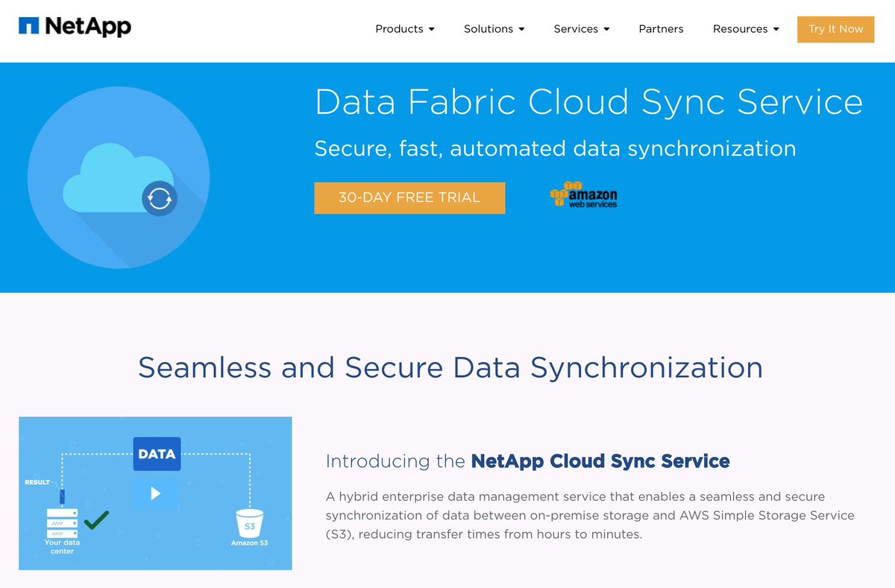Click the Try It Now button
895x588 pixels.
click(x=835, y=29)
